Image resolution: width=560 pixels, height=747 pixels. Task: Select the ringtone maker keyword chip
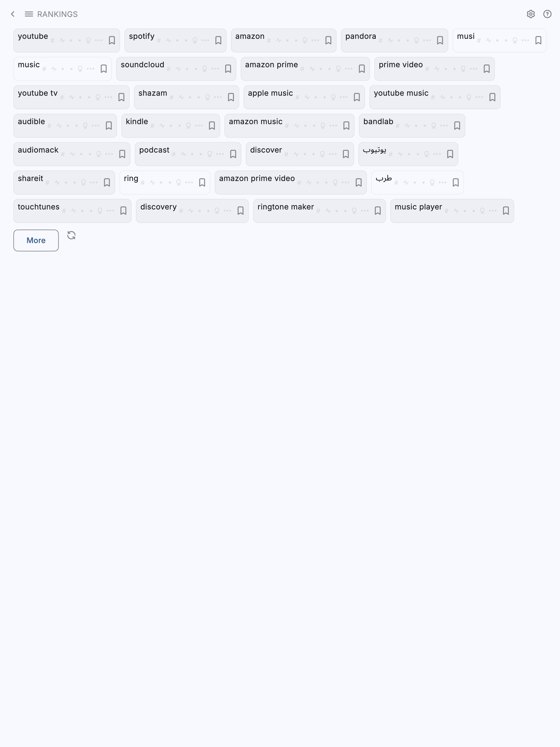click(286, 207)
